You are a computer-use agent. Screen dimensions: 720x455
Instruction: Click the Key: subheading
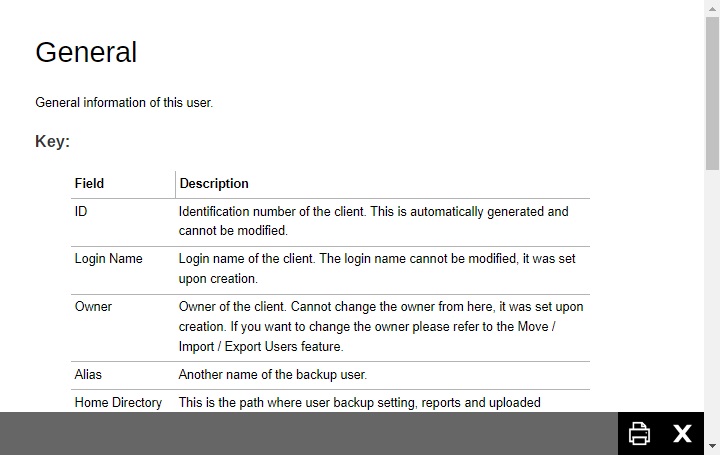52,141
